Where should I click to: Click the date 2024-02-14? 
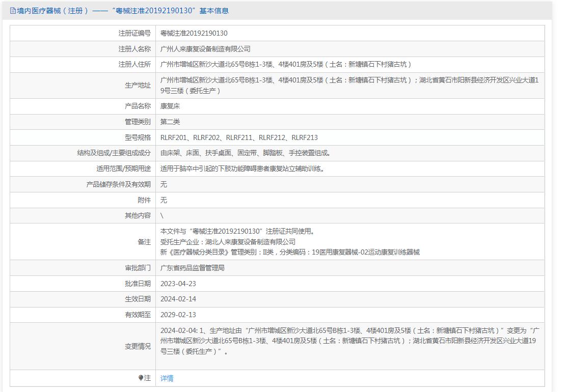[178, 299]
